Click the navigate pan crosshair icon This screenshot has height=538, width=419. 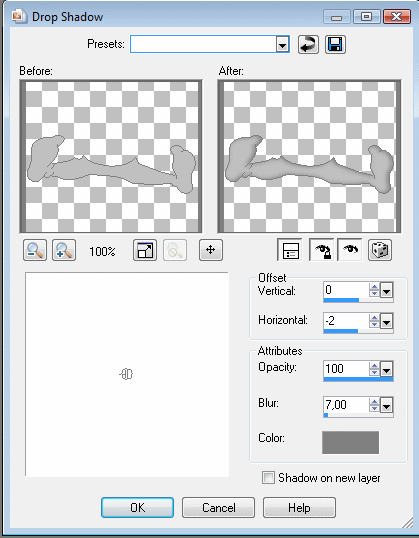[x=211, y=250]
